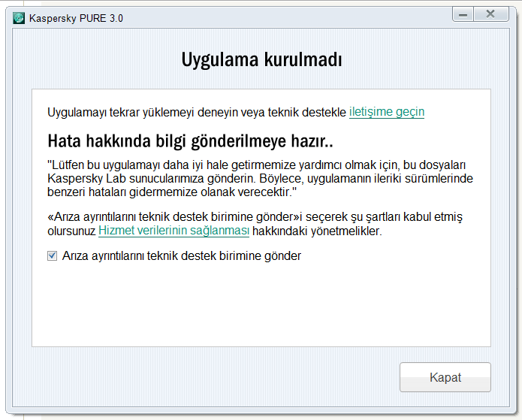
Task: Click the 'Arıza ayrıntılarını teknik destek birimine gönder' checkbox label
Action: tap(182, 255)
